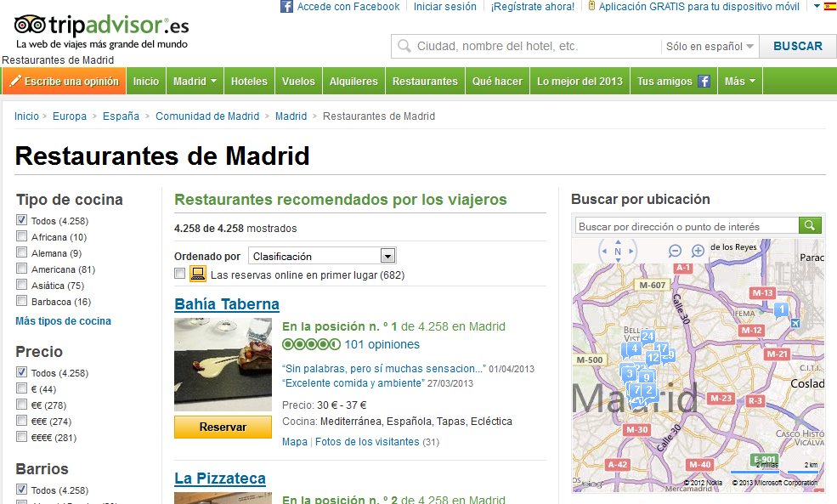
Task: Click the Facebook icon beside Accede con Facebook
Action: [286, 7]
